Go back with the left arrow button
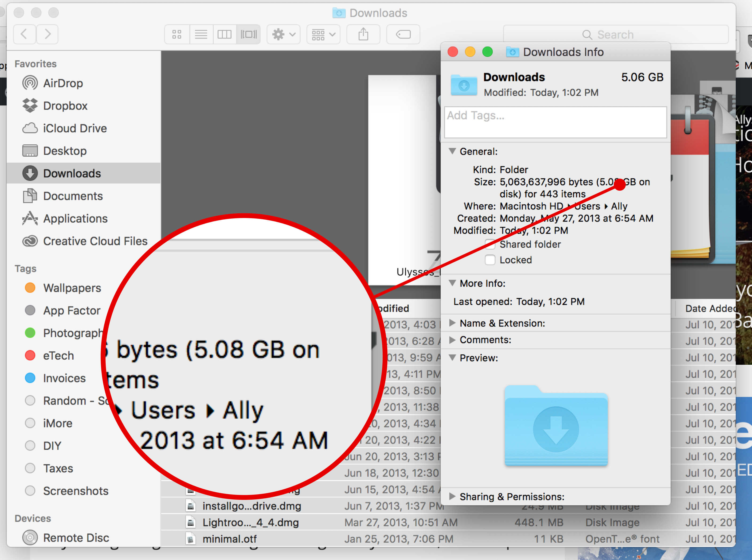752x560 pixels. click(24, 34)
